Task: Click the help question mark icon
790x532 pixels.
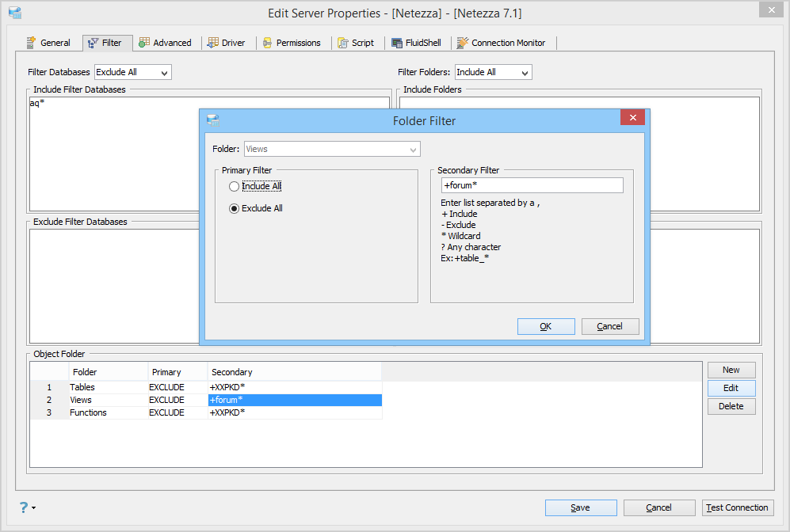Action: point(24,507)
